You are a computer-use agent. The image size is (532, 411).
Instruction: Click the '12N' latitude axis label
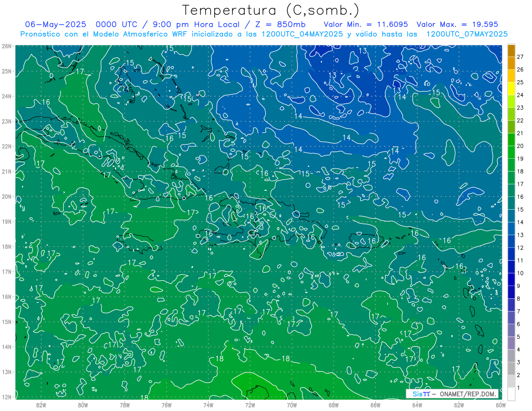point(7,397)
